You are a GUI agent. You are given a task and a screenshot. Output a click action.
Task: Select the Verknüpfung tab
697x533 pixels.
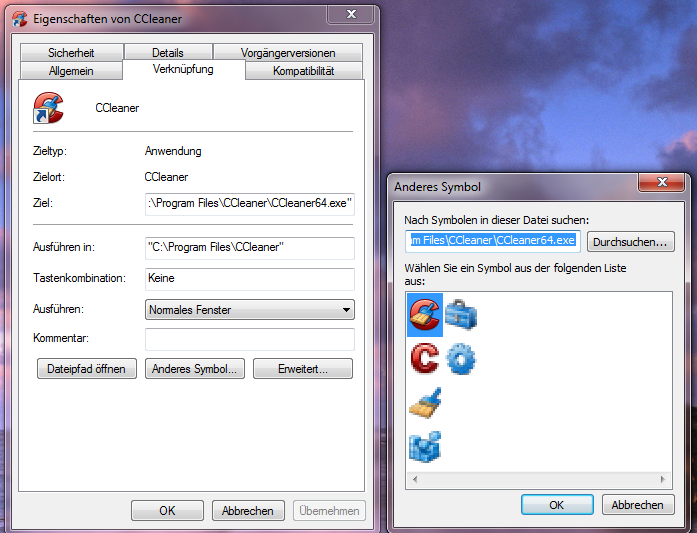(183, 69)
